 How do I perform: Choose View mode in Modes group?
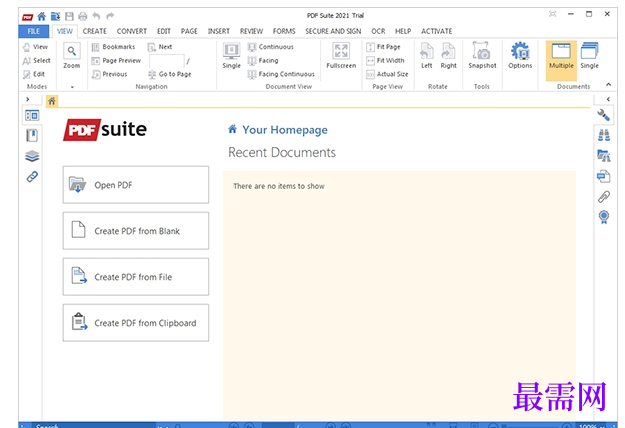coord(35,47)
